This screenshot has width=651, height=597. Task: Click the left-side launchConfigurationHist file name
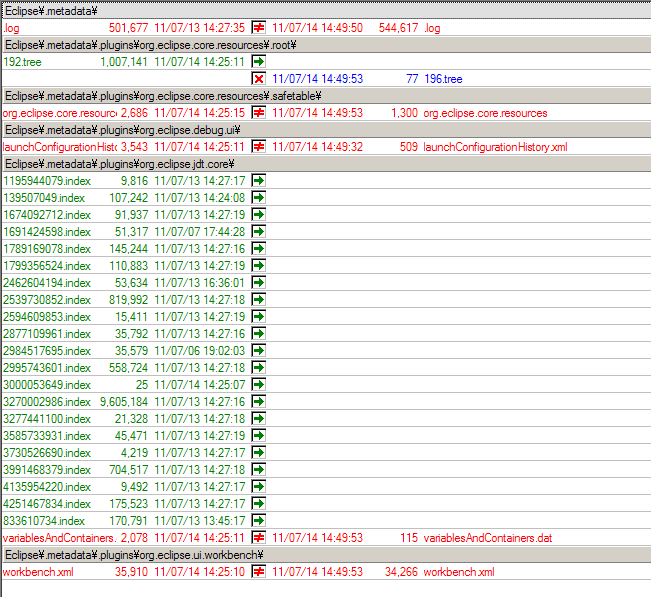pos(60,147)
